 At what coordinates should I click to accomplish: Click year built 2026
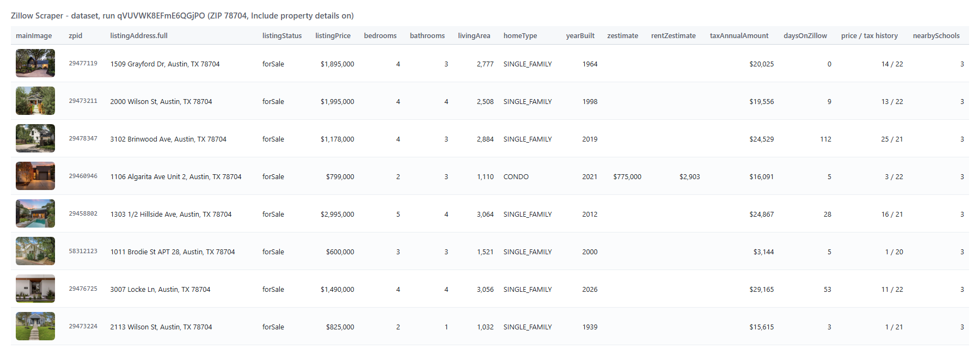click(590, 290)
